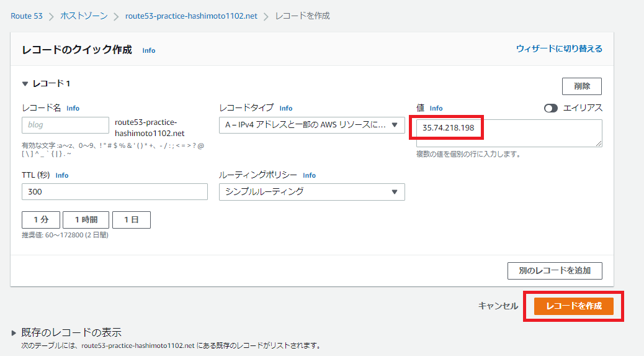Set TTL to 1分
644x356 pixels.
click(x=40, y=220)
